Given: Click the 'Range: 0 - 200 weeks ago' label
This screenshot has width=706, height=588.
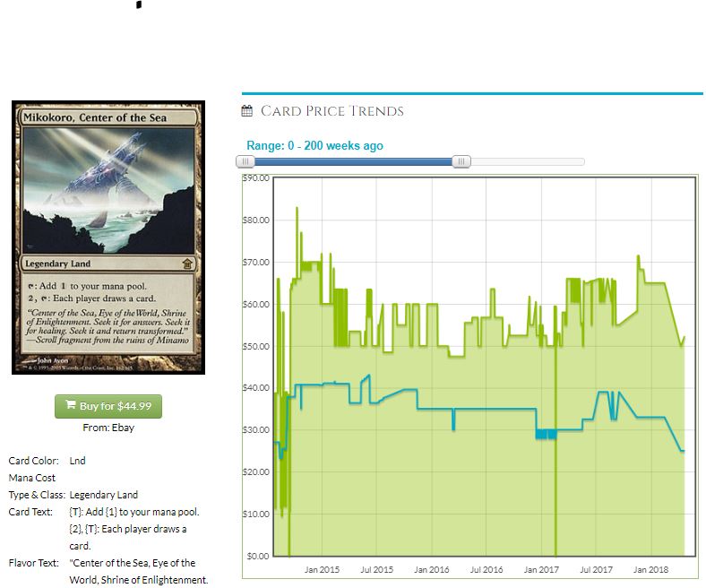Looking at the screenshot, I should tap(314, 145).
